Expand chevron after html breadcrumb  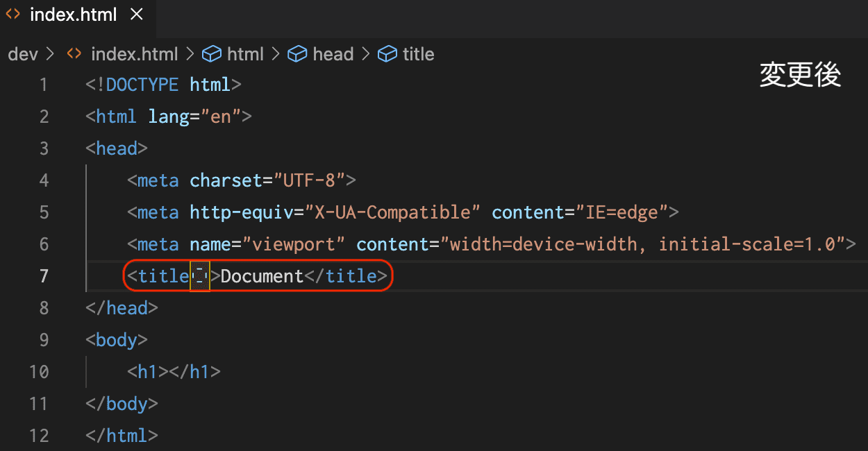[276, 54]
